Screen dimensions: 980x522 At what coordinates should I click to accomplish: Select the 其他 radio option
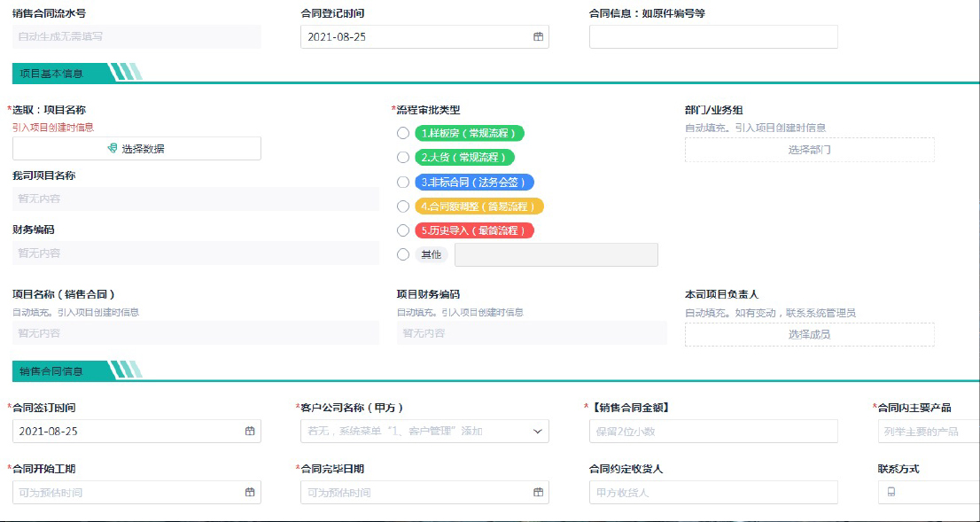403,254
